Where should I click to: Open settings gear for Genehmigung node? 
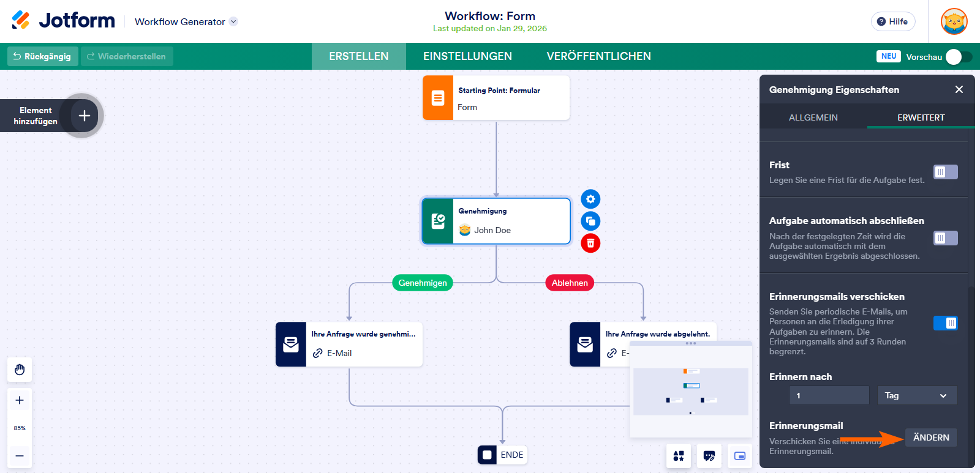[x=590, y=199]
